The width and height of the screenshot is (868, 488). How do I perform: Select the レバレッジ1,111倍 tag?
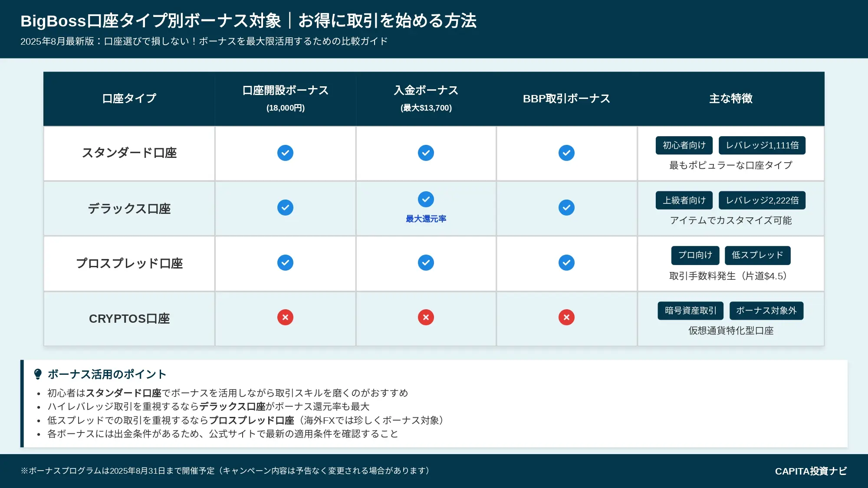click(762, 145)
